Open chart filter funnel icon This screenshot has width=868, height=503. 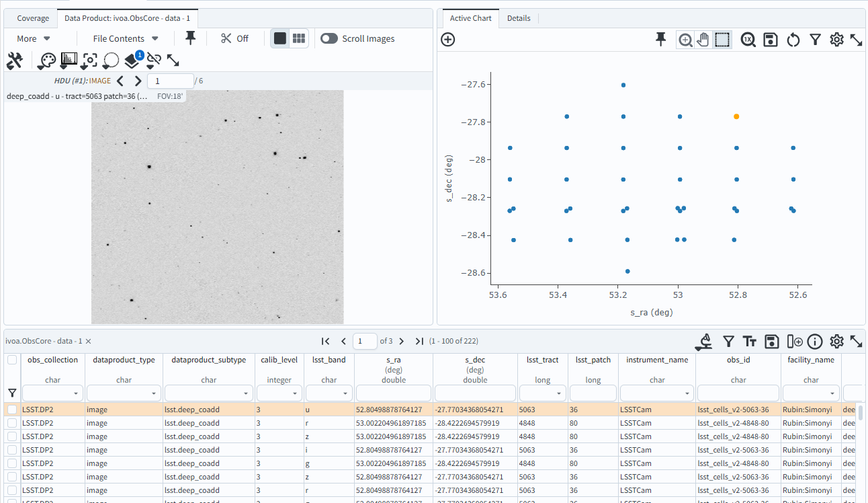[x=815, y=40]
